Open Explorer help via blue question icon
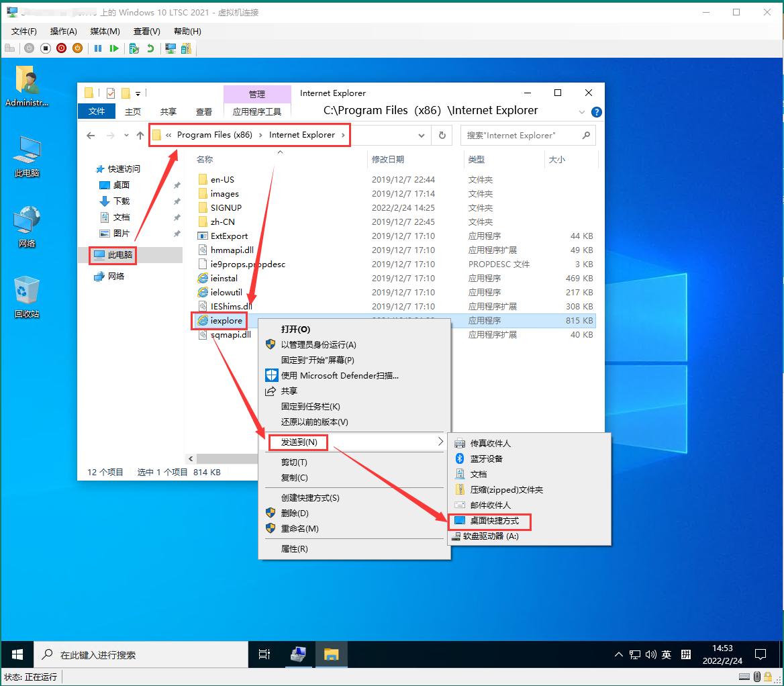Image resolution: width=784 pixels, height=686 pixels. pos(596,112)
